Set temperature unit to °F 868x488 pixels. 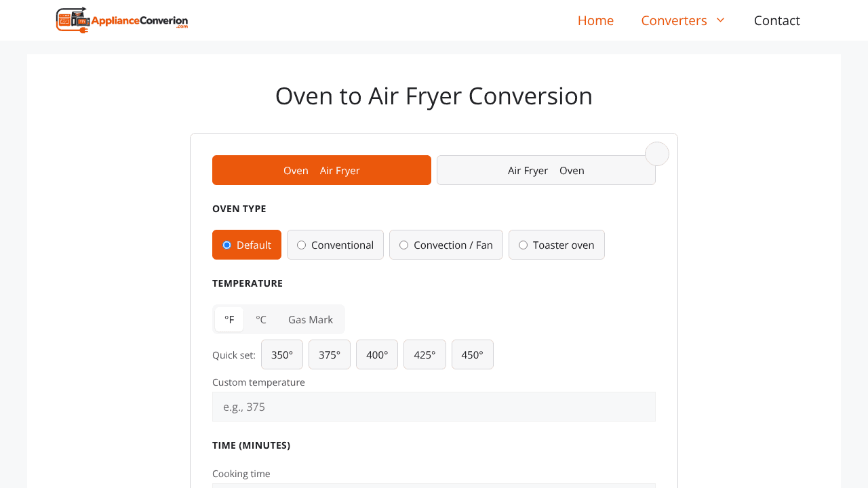coord(229,319)
